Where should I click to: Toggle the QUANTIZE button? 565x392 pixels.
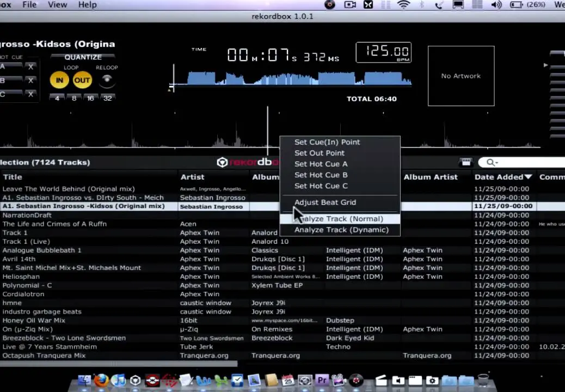pos(83,57)
